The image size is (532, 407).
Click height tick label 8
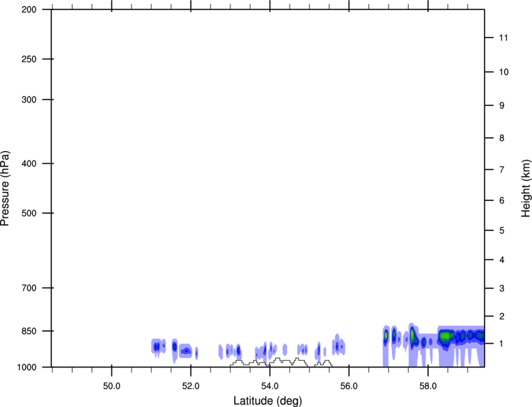point(502,138)
